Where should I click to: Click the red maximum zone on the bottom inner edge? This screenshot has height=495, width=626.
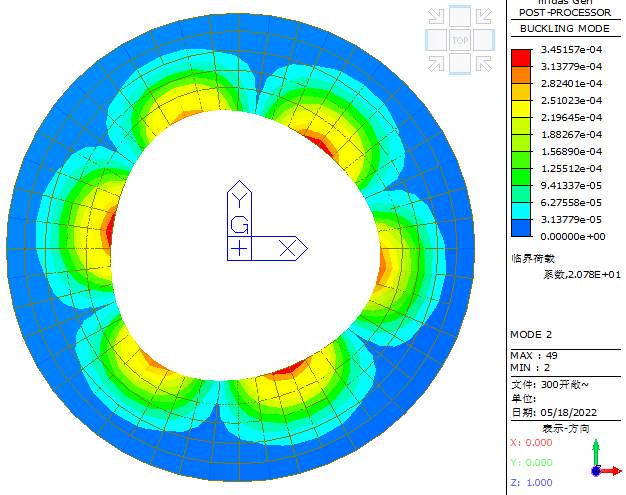[x=291, y=368]
